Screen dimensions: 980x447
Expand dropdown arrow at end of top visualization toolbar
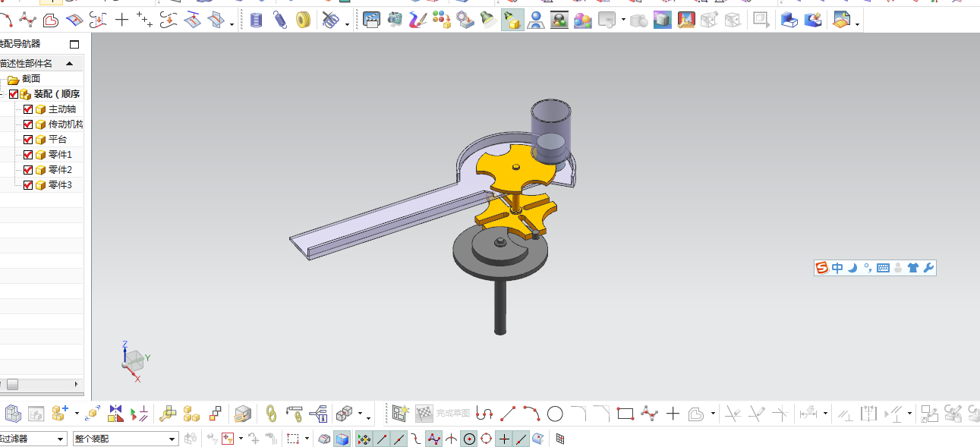tap(858, 24)
